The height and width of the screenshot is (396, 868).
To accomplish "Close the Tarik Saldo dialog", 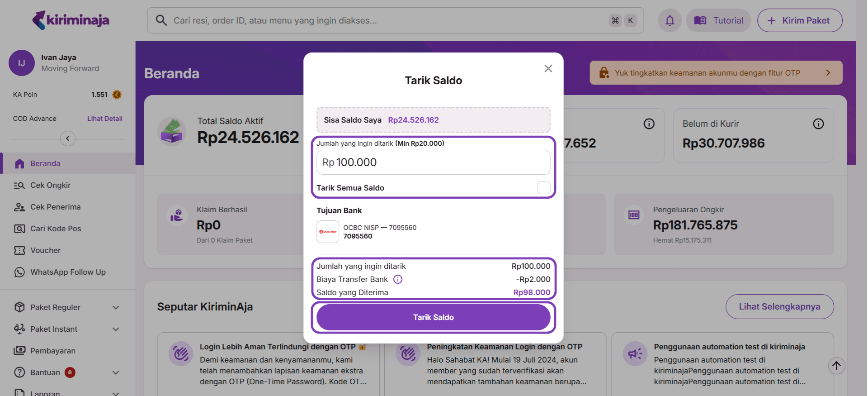I will (548, 68).
